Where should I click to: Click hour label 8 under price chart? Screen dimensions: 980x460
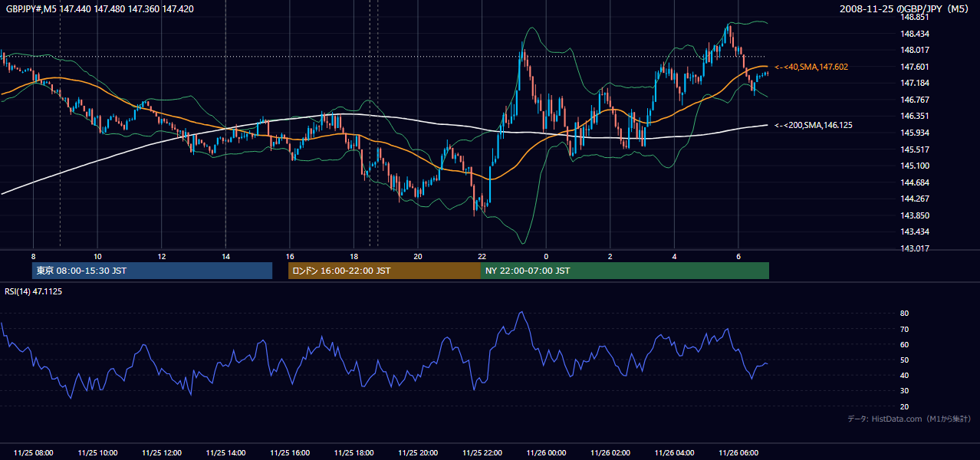[33, 256]
